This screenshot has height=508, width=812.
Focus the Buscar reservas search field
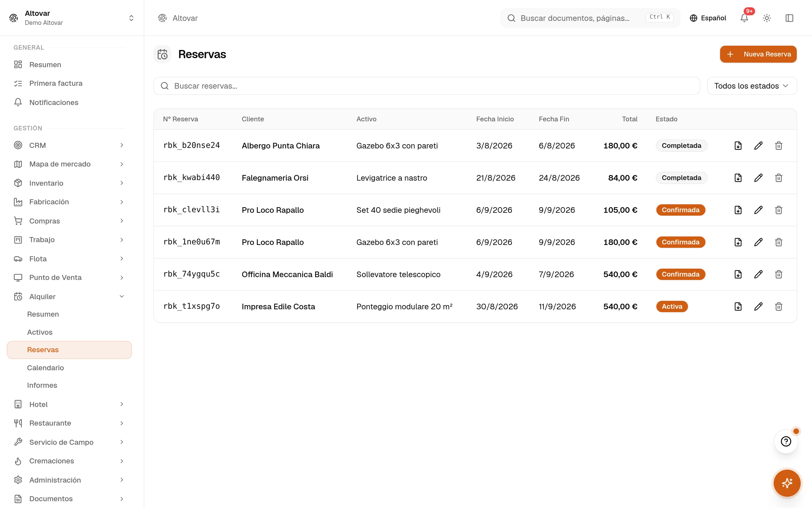(x=427, y=86)
